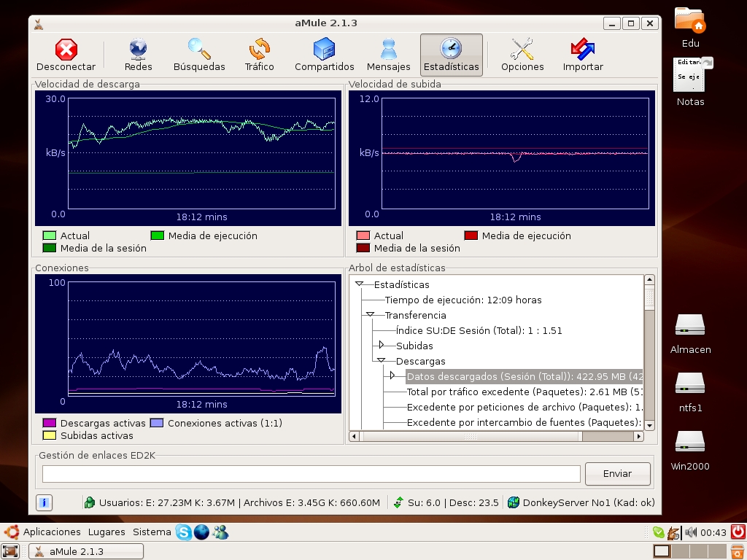747x560 pixels.
Task: Open the Lugares menu
Action: point(107,532)
